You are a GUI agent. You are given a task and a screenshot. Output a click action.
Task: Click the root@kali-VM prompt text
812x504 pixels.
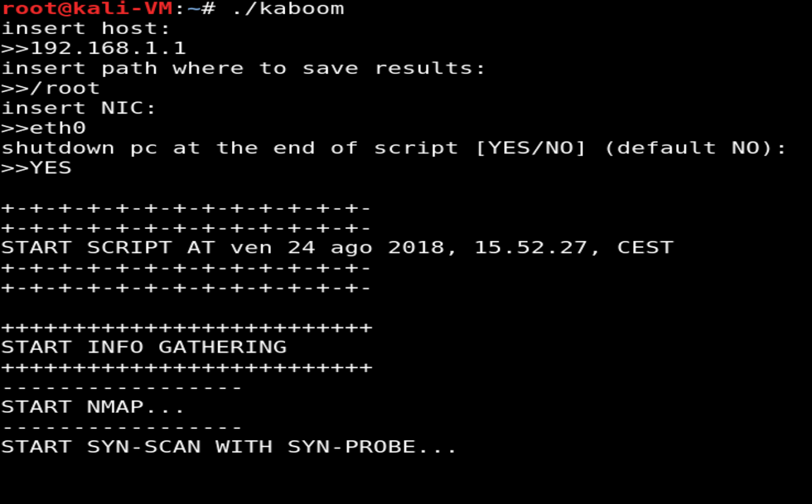tap(87, 9)
